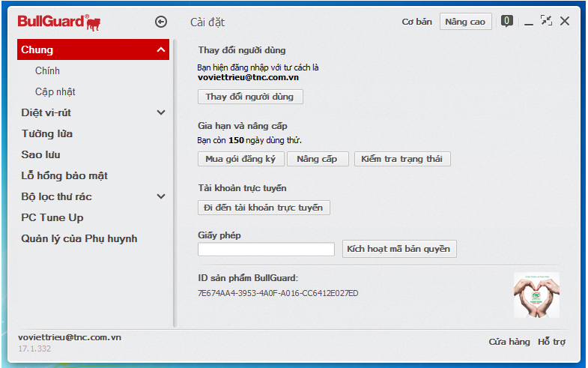The height and width of the screenshot is (368, 588).
Task: Select the Chung category header
Action: click(93, 49)
